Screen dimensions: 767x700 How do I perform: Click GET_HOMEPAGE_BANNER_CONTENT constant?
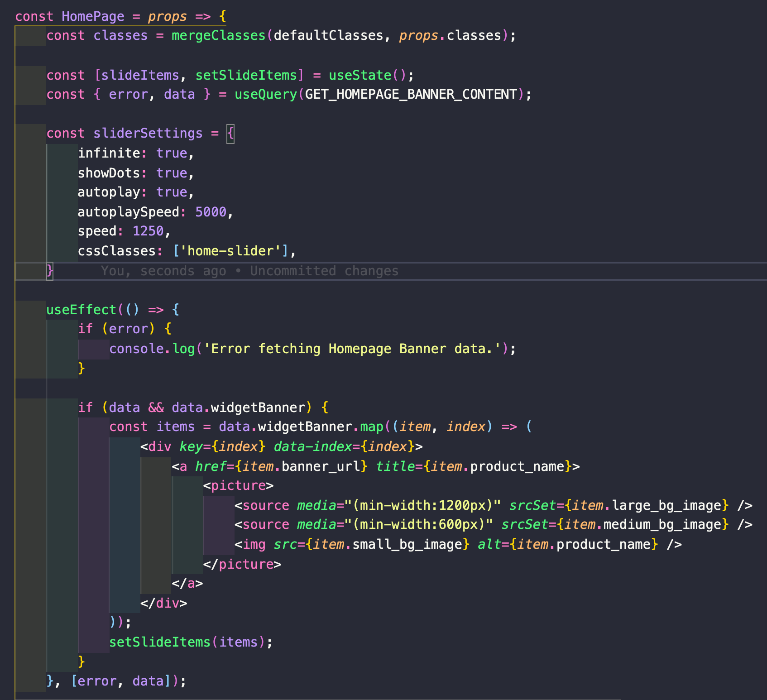pos(411,94)
